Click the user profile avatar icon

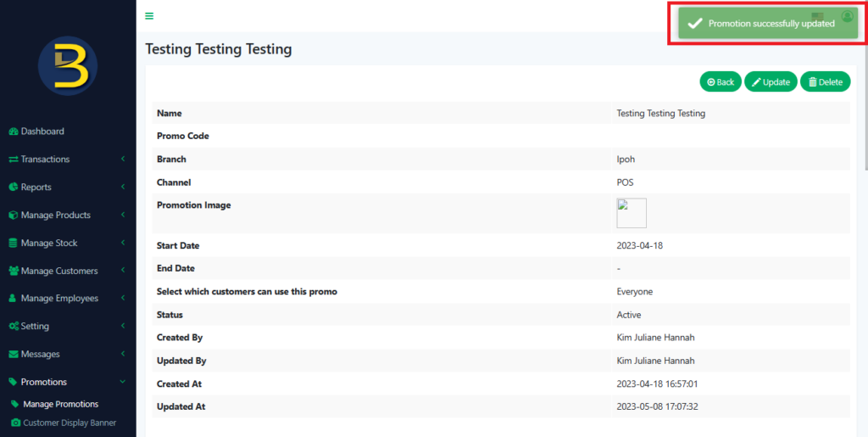tap(847, 16)
